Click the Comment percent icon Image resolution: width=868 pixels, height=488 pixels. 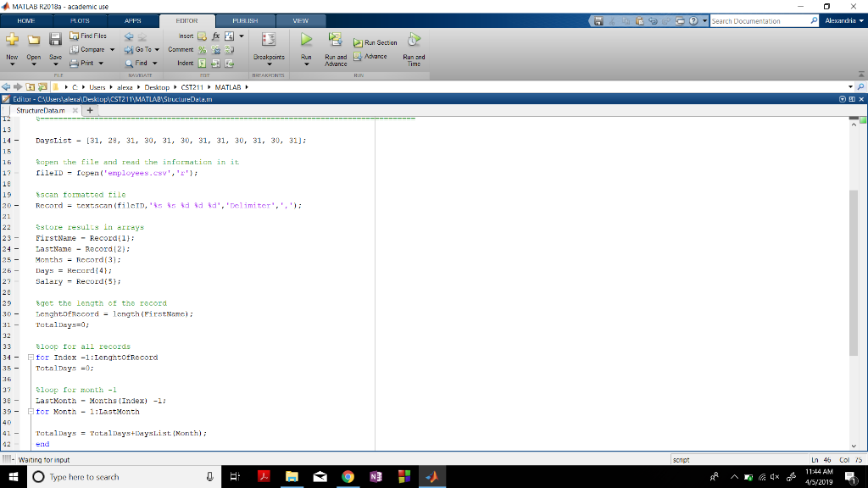pos(202,50)
